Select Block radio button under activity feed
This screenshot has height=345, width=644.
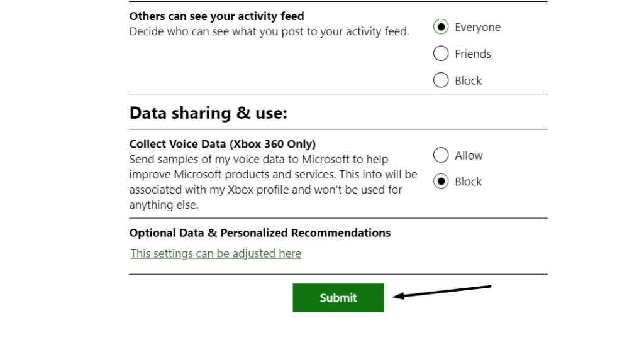(x=441, y=80)
